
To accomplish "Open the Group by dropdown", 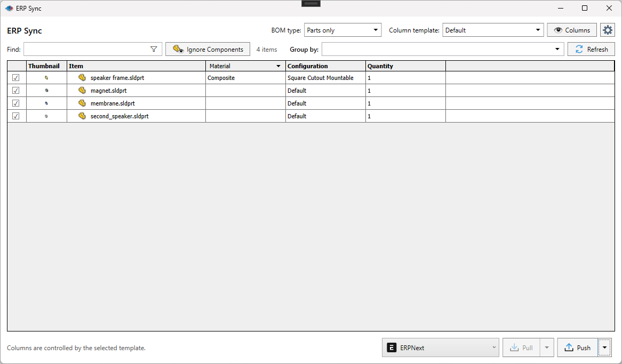I will pyautogui.click(x=443, y=49).
